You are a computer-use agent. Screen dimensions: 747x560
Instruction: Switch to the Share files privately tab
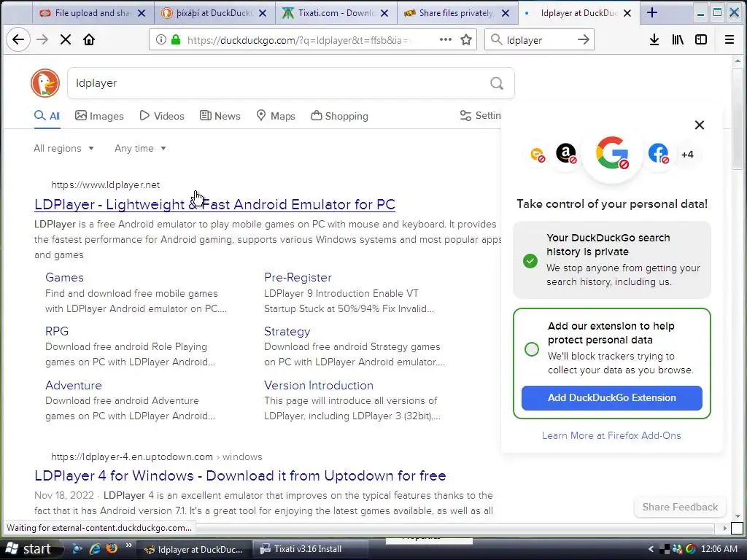click(457, 13)
